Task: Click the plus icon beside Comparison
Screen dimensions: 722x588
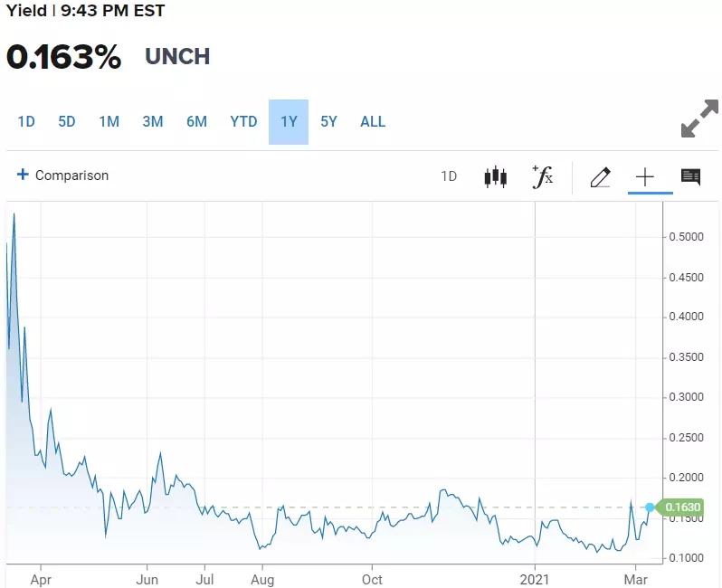Action: pyautogui.click(x=23, y=175)
